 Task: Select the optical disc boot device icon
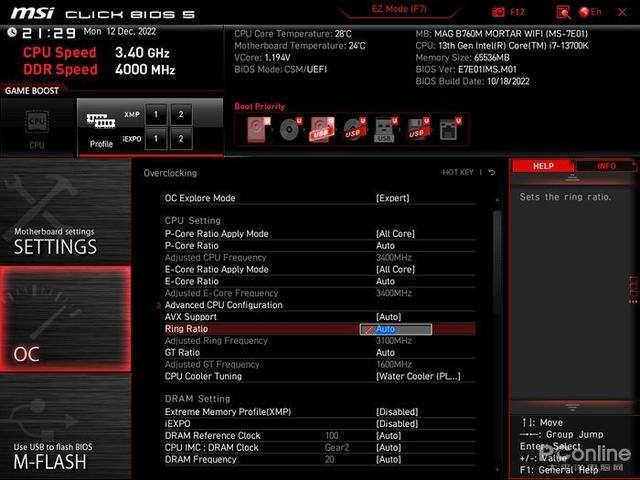click(290, 129)
